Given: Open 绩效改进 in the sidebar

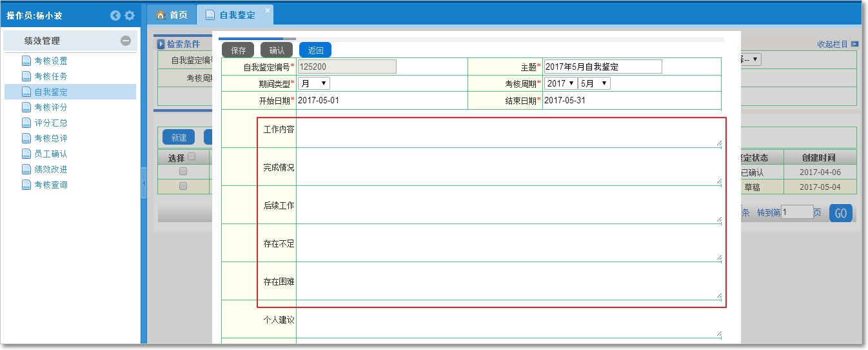Looking at the screenshot, I should coord(51,169).
